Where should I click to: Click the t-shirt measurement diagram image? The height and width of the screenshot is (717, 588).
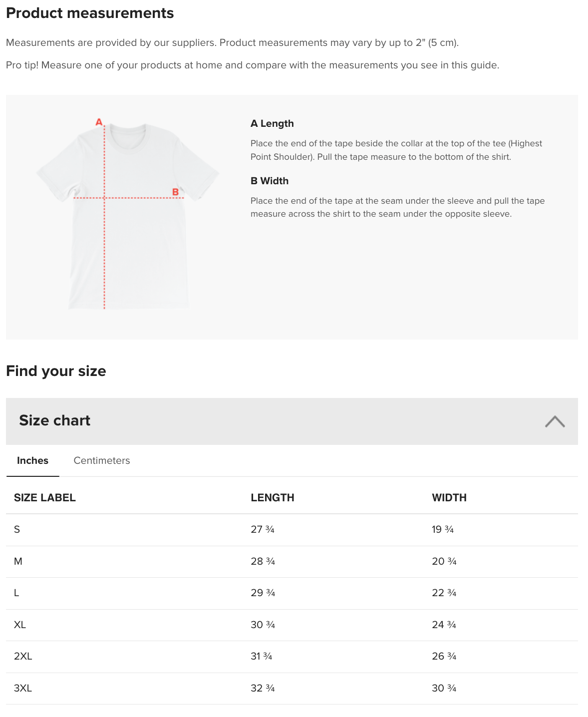(x=128, y=214)
